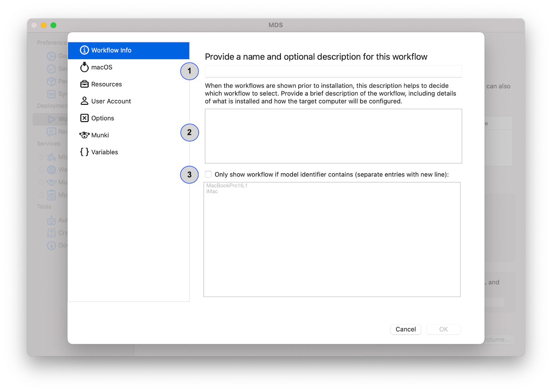Image resolution: width=552 pixels, height=392 pixels.
Task: Click the Resources briefcase icon
Action: pos(84,84)
